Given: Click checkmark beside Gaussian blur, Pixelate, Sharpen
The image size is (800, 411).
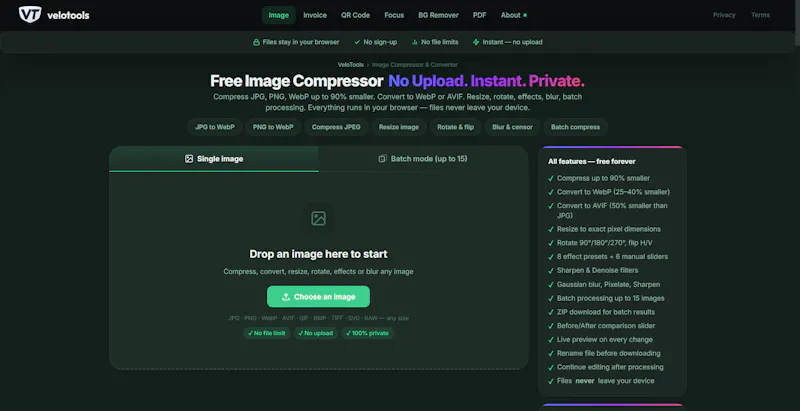Looking at the screenshot, I should (x=551, y=285).
